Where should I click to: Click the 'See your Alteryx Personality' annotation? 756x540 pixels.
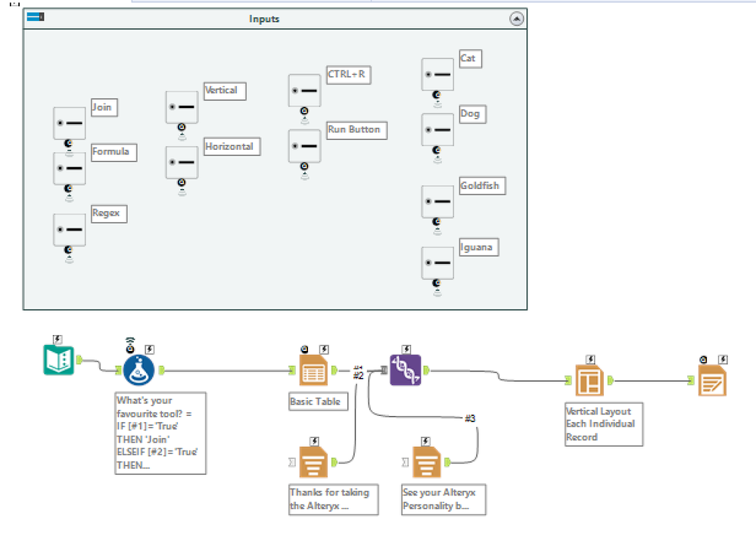[443, 499]
